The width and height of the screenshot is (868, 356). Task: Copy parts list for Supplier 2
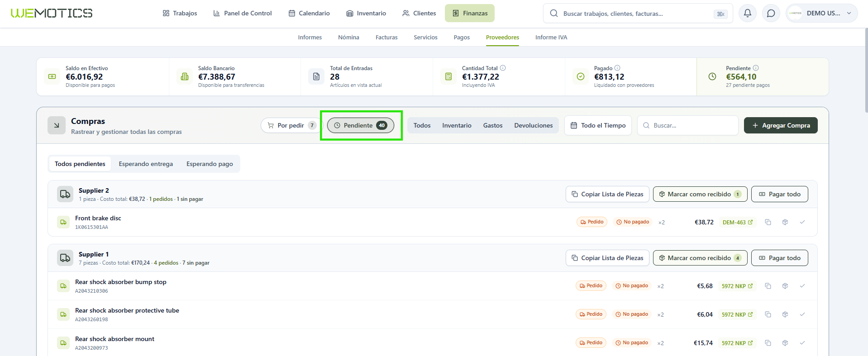click(607, 194)
